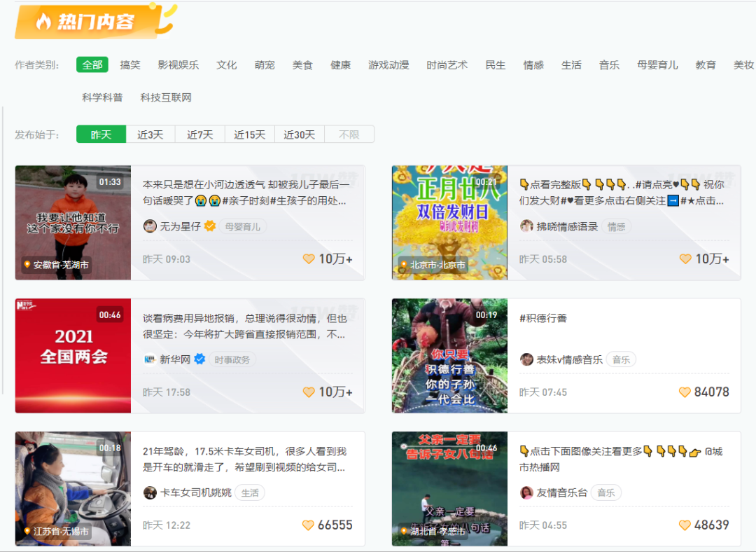
Task: Click the 母婴育儿 tag on the first video
Action: click(242, 226)
